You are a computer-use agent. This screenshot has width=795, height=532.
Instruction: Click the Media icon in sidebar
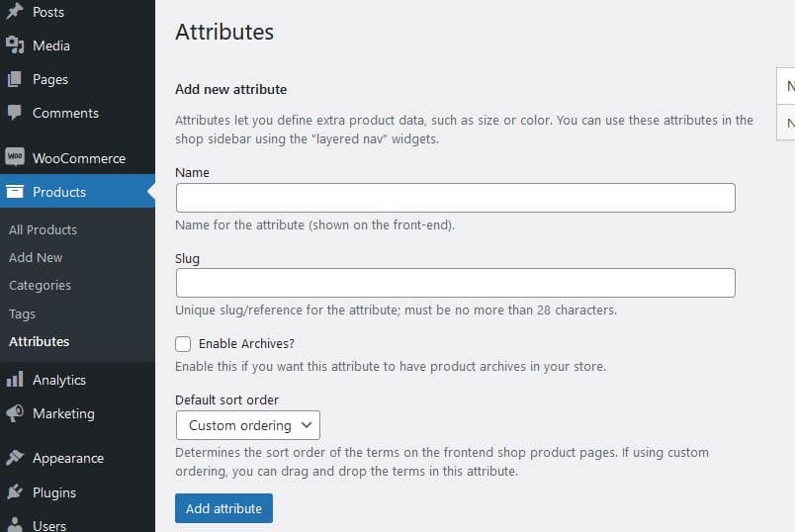click(x=15, y=45)
